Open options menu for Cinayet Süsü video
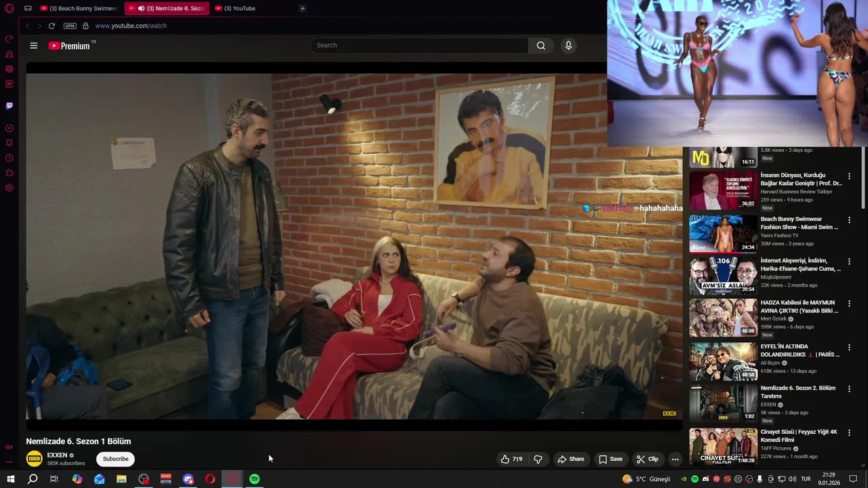 [x=849, y=433]
